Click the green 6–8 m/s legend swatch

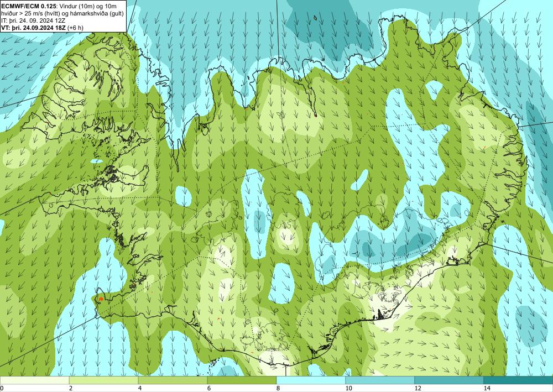[242, 380]
